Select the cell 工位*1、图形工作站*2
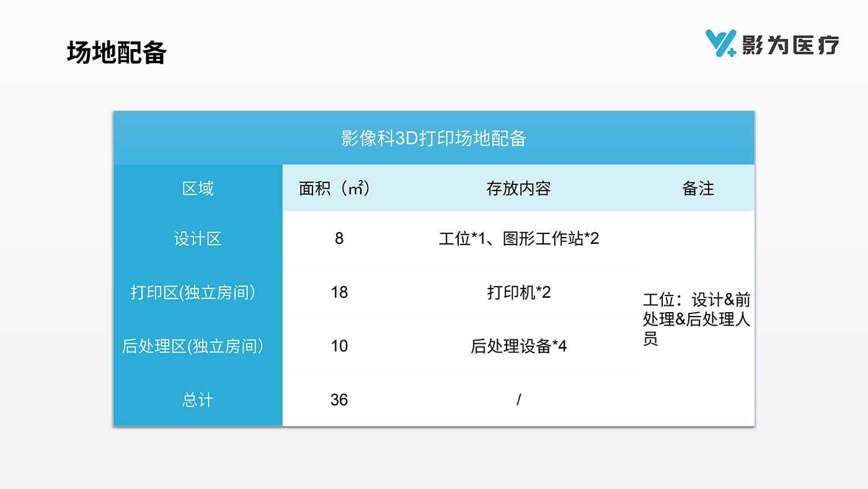Screen dimensions: 868x489 pyautogui.click(x=519, y=238)
